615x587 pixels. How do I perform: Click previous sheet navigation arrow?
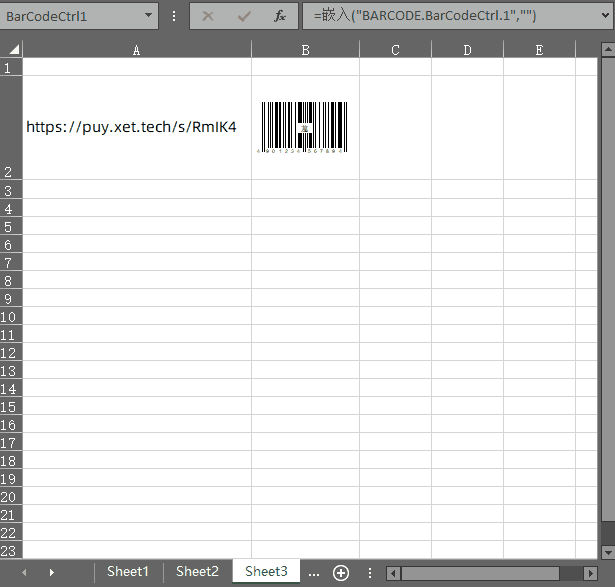[24, 572]
